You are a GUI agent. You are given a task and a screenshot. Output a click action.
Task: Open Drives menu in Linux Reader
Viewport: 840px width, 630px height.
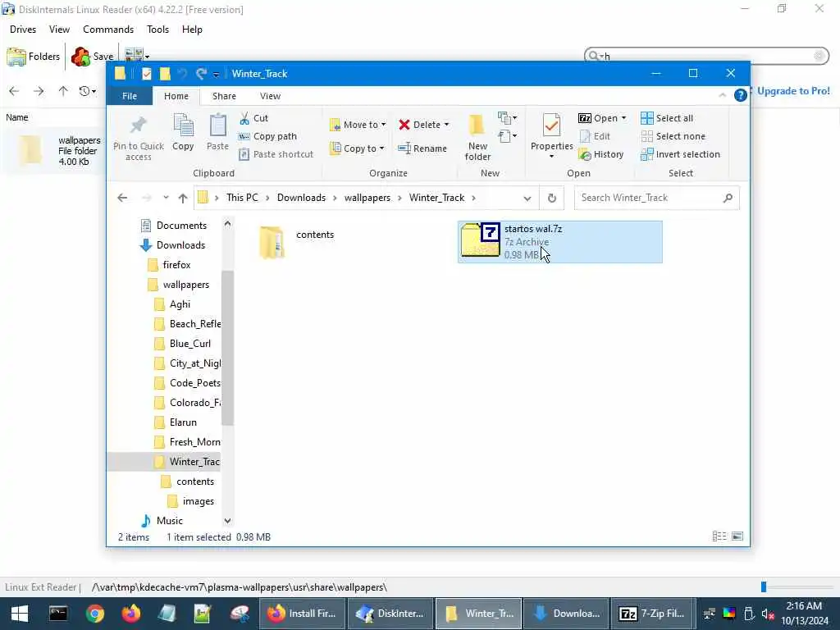[23, 30]
